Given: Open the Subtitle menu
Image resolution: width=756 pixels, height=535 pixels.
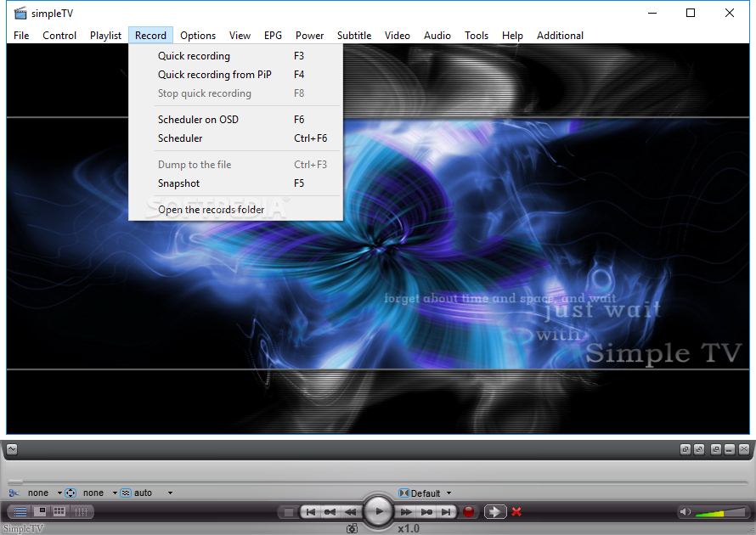Looking at the screenshot, I should pyautogui.click(x=354, y=35).
